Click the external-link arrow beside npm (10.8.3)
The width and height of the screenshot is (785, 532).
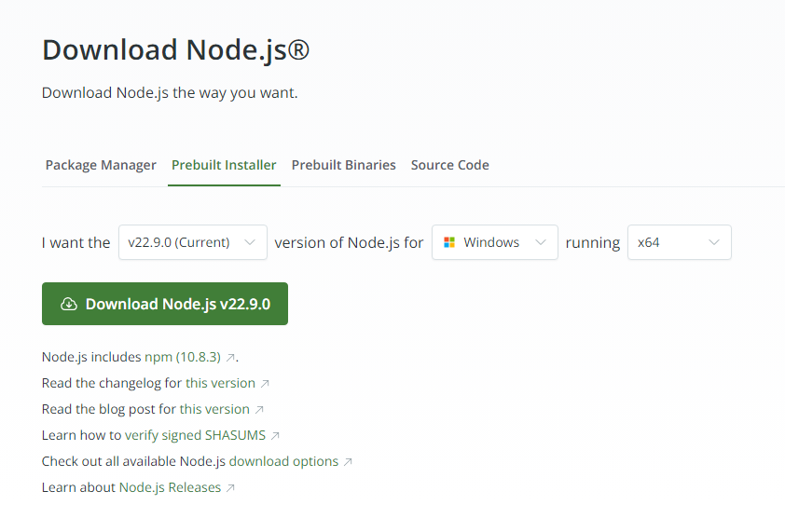pos(231,357)
